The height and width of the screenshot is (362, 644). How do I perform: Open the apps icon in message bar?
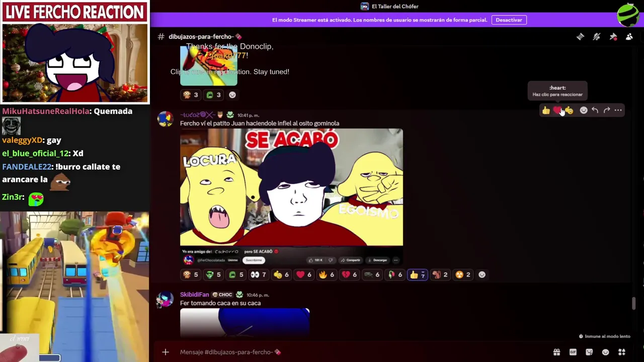(x=622, y=352)
